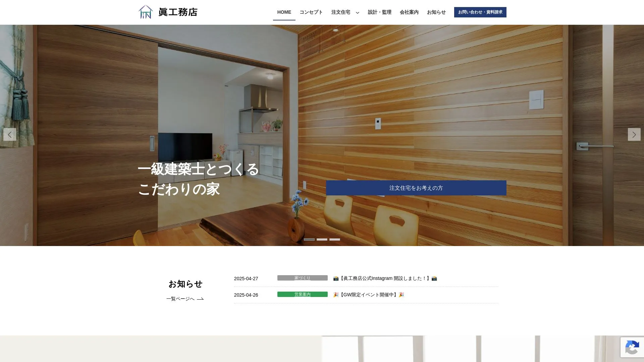644x362 pixels.
Task: Click the お知らせ section heading
Action: (185, 284)
